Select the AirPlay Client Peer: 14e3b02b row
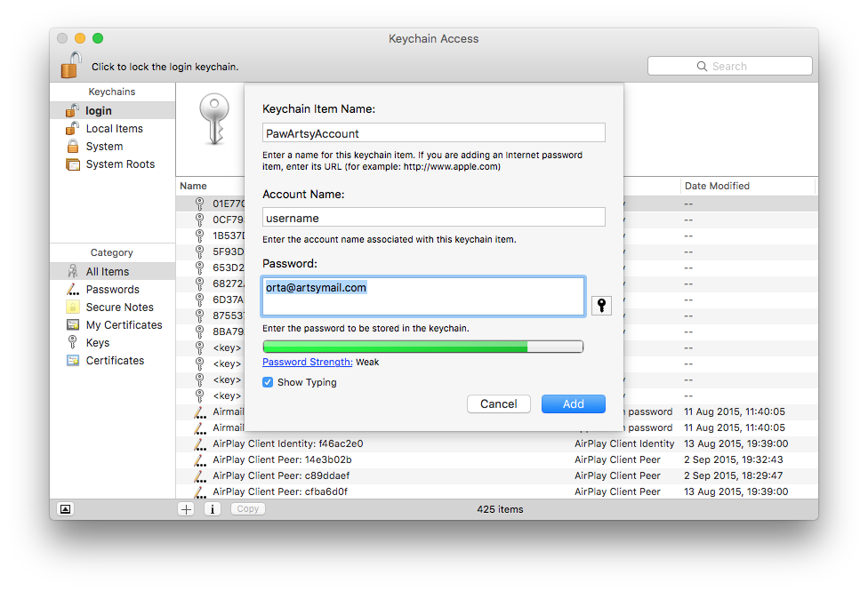Image resolution: width=868 pixels, height=591 pixels. [496, 459]
